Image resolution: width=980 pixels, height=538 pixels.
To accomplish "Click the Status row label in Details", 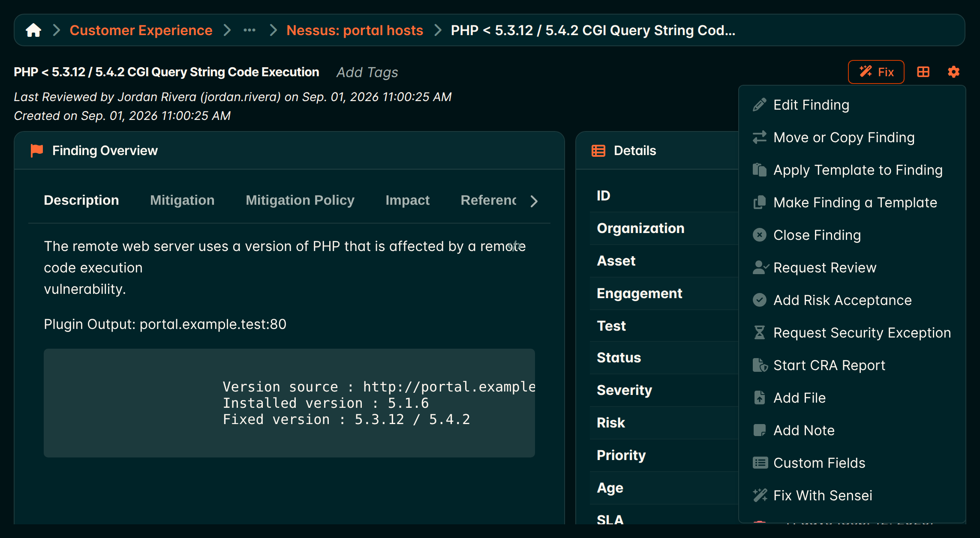I will point(619,358).
